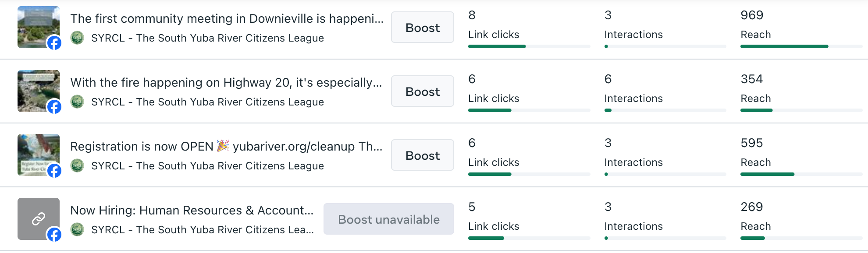
Task: Click SYRCL logo avatar under Now Hiring post
Action: [x=77, y=229]
